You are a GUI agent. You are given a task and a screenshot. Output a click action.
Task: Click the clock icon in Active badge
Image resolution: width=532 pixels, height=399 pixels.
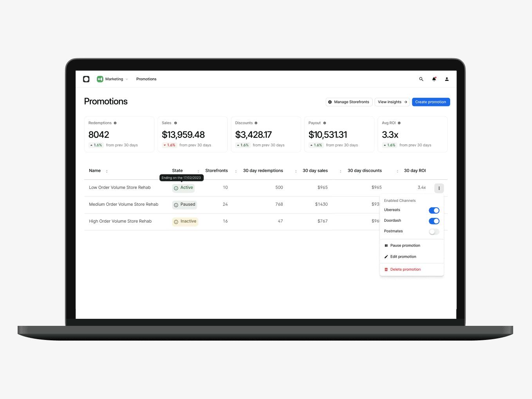point(176,188)
